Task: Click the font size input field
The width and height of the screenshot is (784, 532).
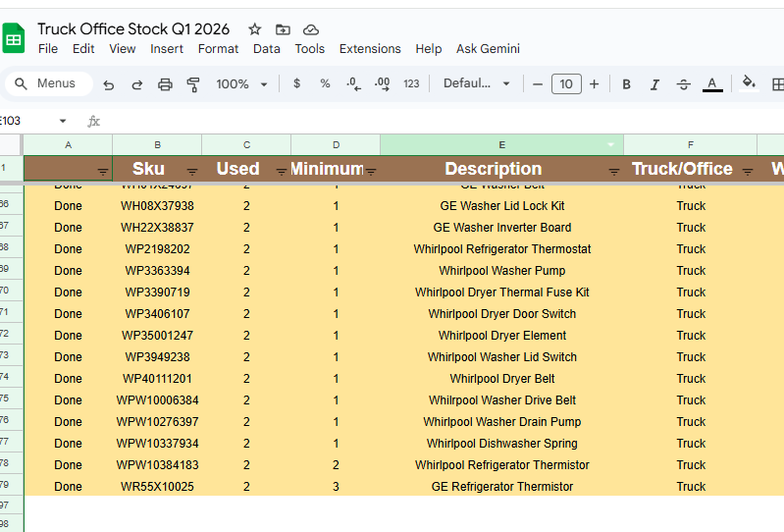Action: point(565,84)
